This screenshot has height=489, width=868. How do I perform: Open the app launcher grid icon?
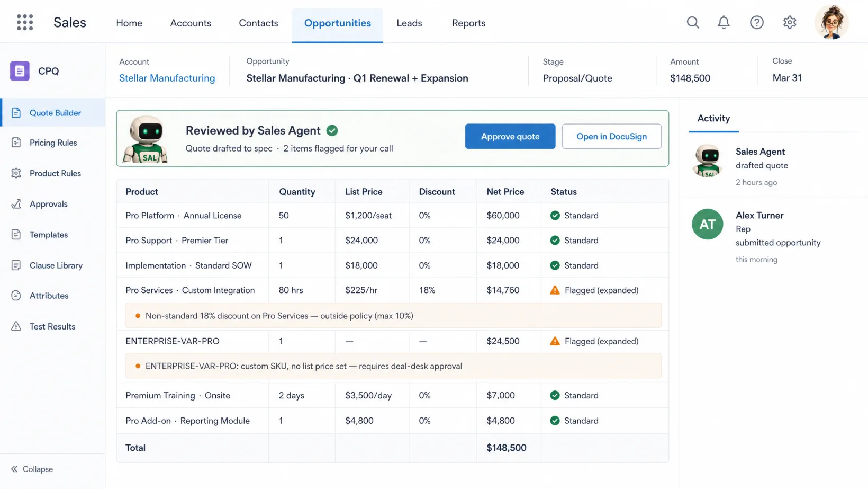tap(25, 22)
